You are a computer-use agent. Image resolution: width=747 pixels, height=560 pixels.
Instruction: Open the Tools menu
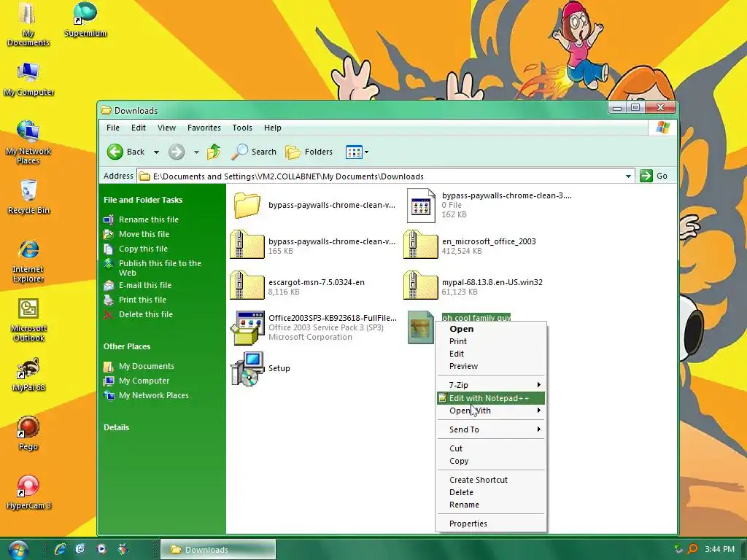click(x=242, y=128)
